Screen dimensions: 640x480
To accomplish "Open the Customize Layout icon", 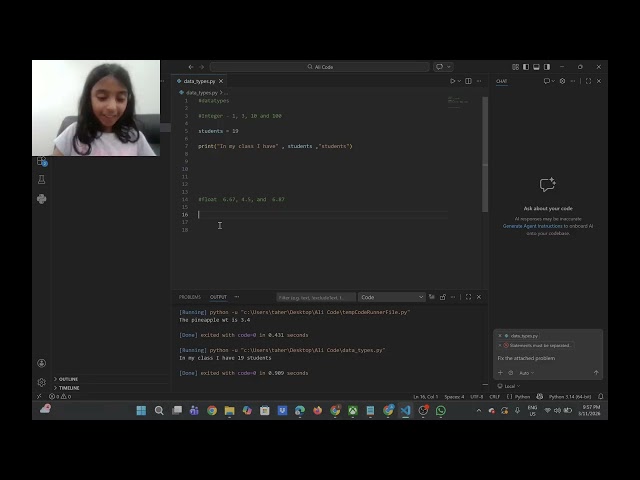I will pos(516,67).
